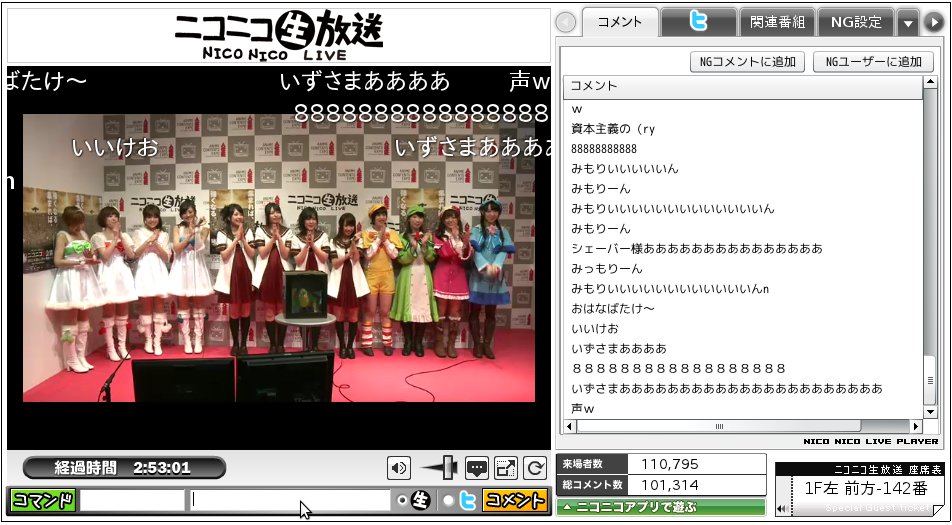Open the Twitter tab with bird icon
This screenshot has height=525, width=952.
click(x=699, y=22)
